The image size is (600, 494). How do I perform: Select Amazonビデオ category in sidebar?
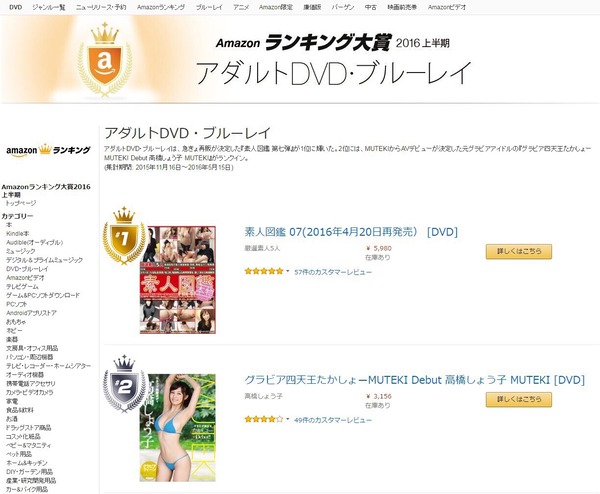(25, 277)
